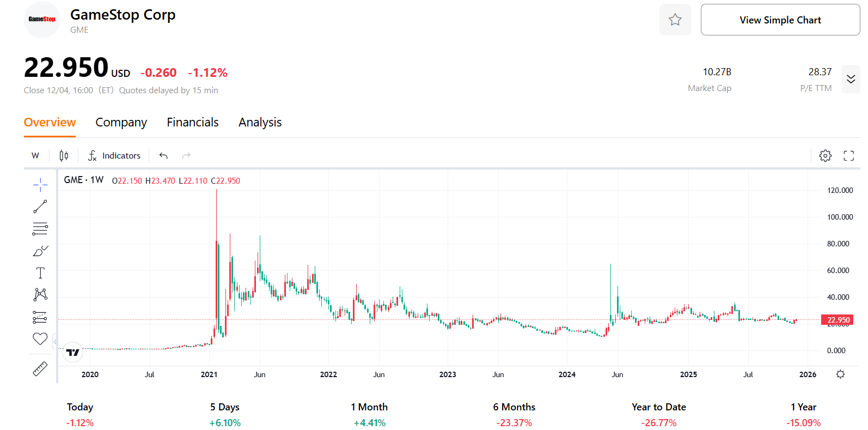The height and width of the screenshot is (430, 868).
Task: Select the trend line drawing tool
Action: coord(40,207)
